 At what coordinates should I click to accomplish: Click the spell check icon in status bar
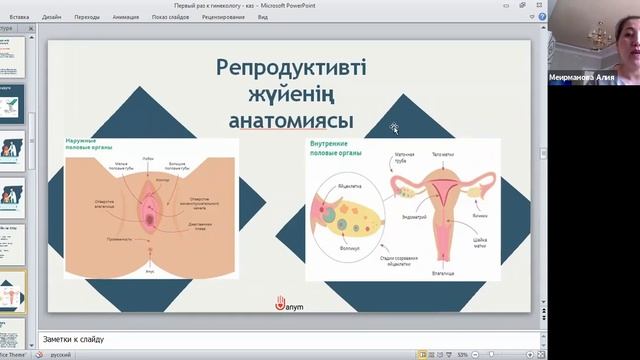click(x=39, y=355)
